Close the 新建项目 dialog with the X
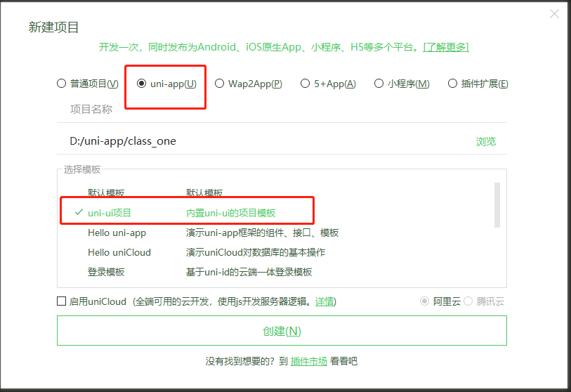 pyautogui.click(x=554, y=14)
